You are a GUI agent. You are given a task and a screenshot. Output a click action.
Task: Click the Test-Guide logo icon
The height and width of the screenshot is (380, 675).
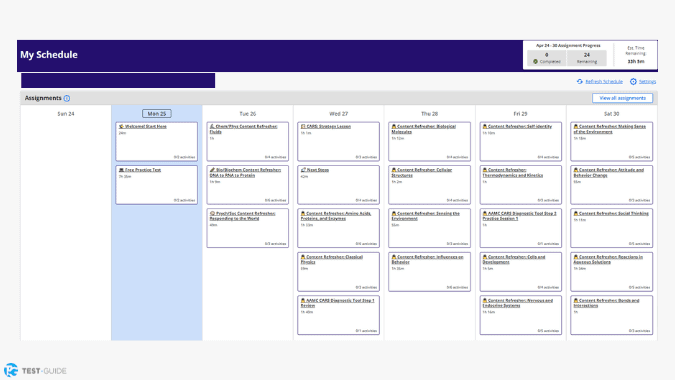(11, 370)
